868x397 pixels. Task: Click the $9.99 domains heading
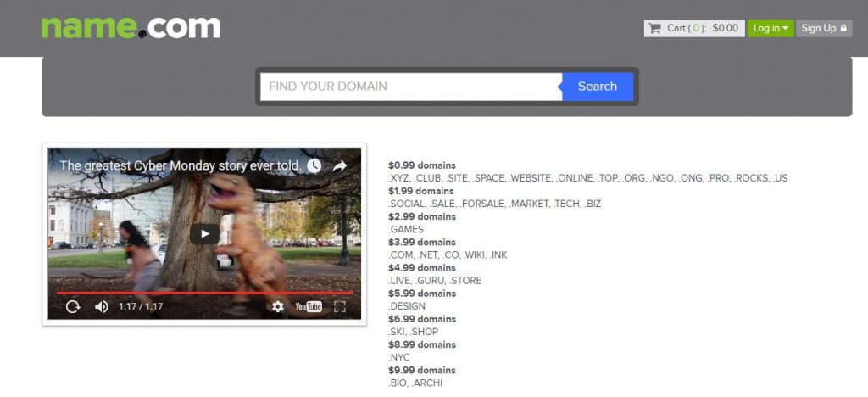pos(422,371)
